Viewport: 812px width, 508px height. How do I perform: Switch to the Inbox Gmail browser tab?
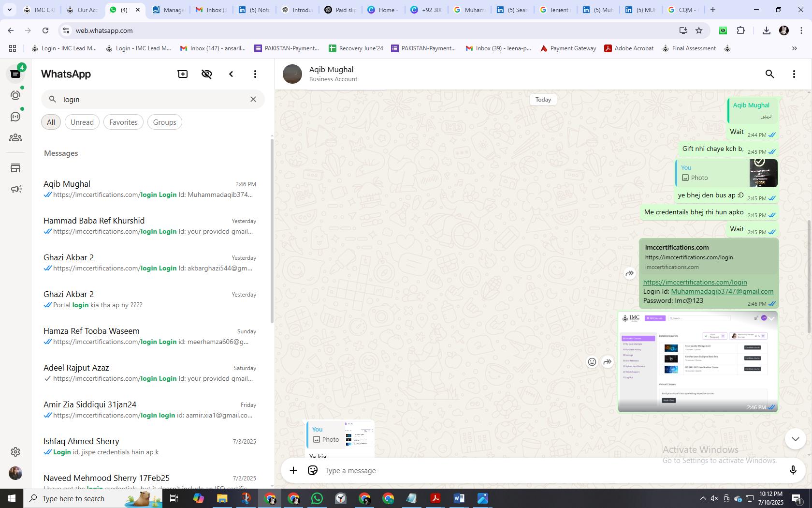(211, 10)
